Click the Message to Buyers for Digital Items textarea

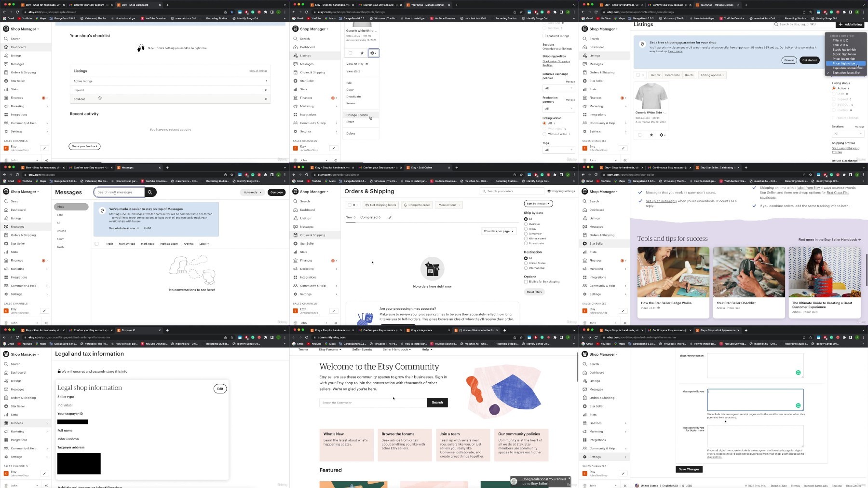point(755,436)
